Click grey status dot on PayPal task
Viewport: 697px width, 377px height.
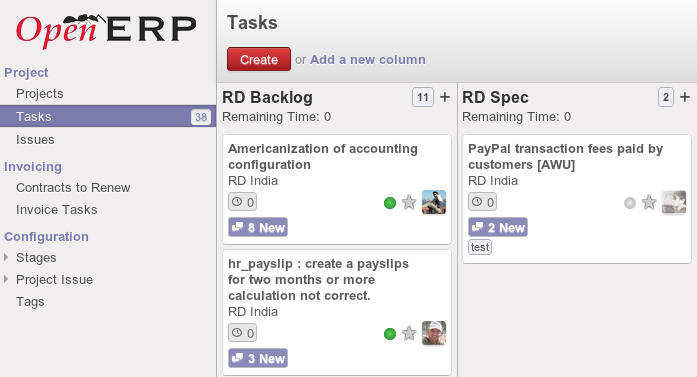pos(630,203)
